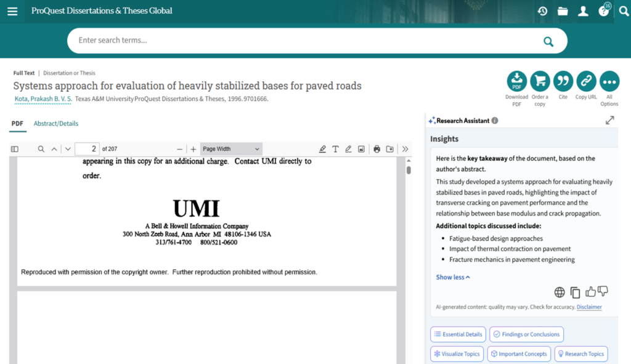Click the Visualize Topics button
This screenshot has height=364, width=631.
point(457,354)
